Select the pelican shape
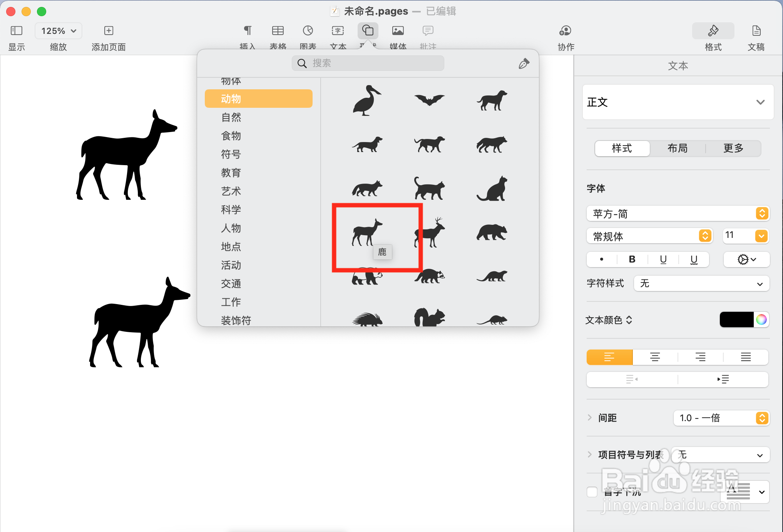Screen dimensions: 783x532 tap(366, 101)
